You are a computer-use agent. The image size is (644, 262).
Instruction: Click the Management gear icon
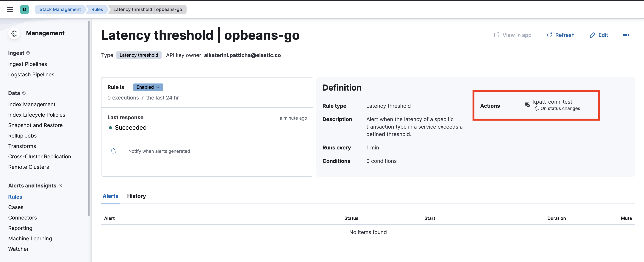click(x=14, y=33)
